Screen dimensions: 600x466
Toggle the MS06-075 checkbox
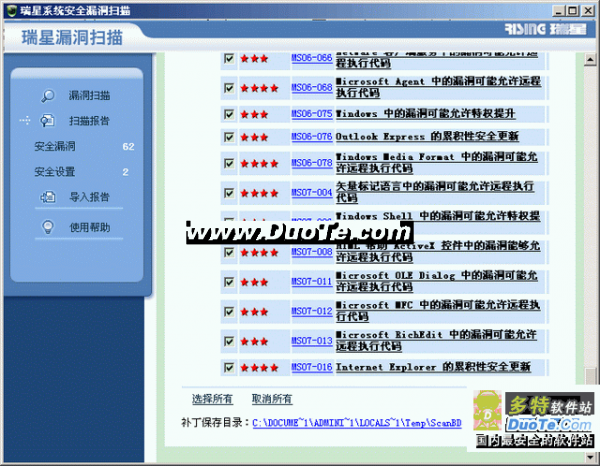[x=229, y=114]
